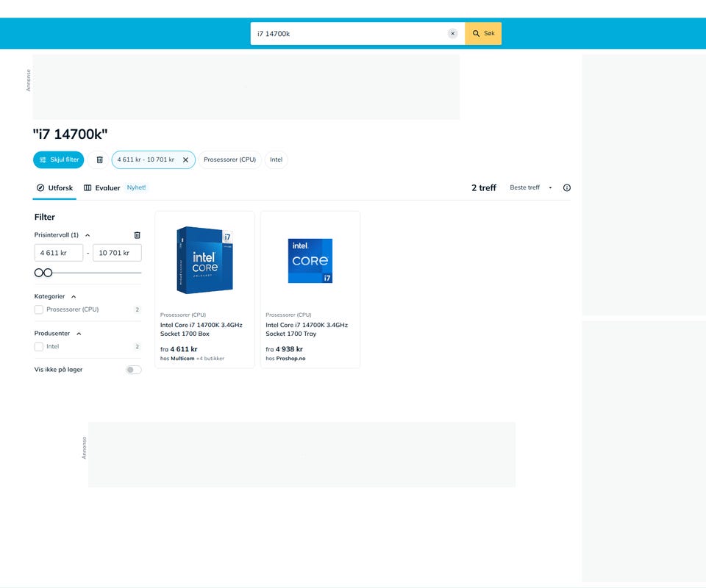Image resolution: width=706 pixels, height=588 pixels.
Task: Click the Filter heading
Action: [x=45, y=217]
